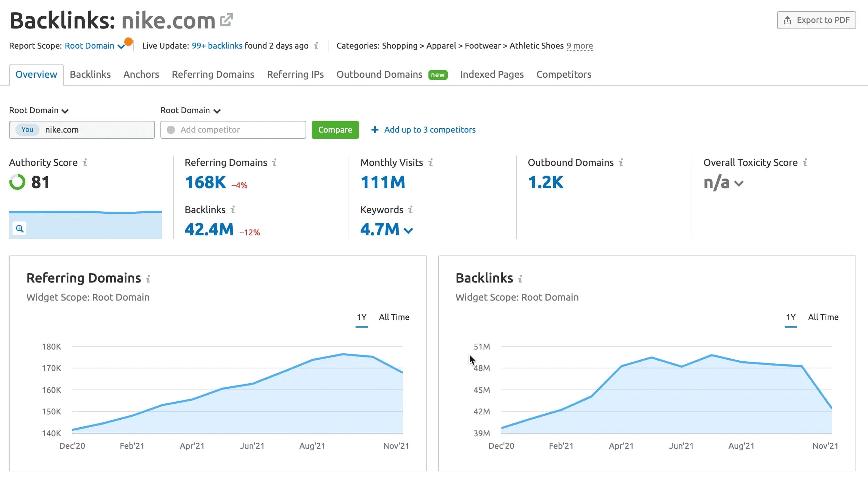868x479 pixels.
Task: Click Export to PDF button
Action: [816, 20]
